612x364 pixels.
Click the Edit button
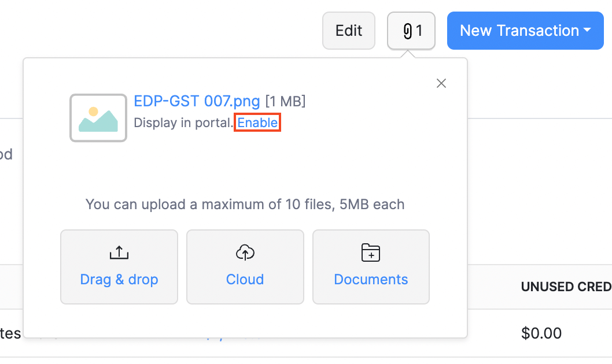[x=349, y=31]
